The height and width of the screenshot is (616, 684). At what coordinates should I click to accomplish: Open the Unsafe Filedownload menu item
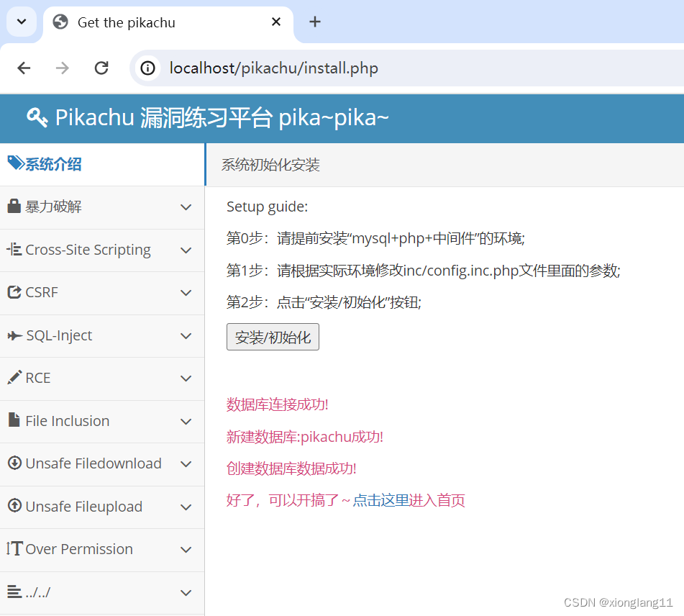[102, 464]
